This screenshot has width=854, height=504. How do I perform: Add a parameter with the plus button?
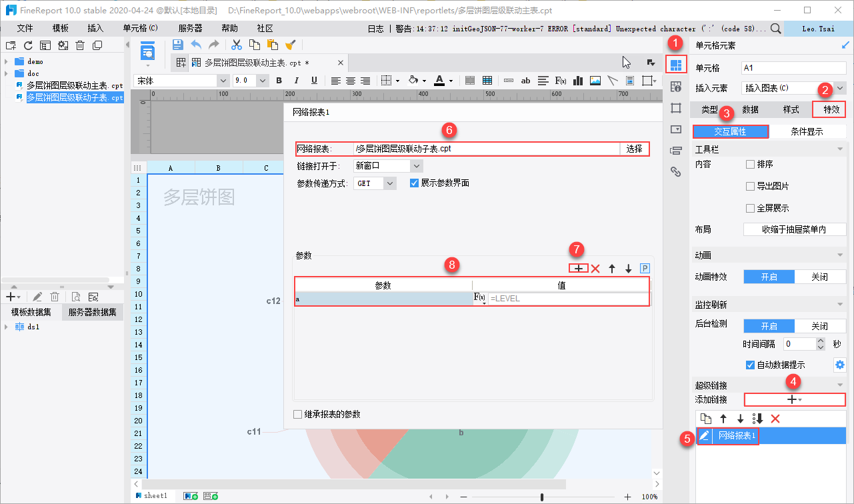[x=579, y=269]
